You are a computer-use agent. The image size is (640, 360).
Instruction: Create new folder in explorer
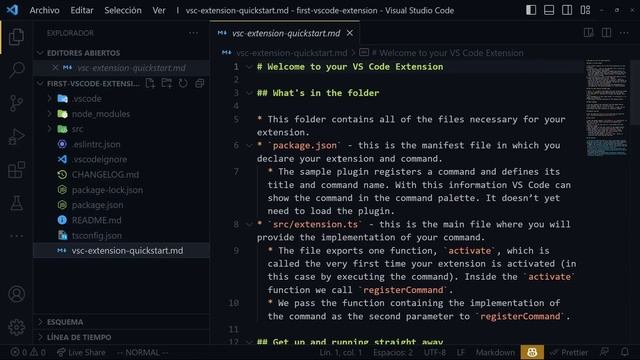[x=167, y=83]
